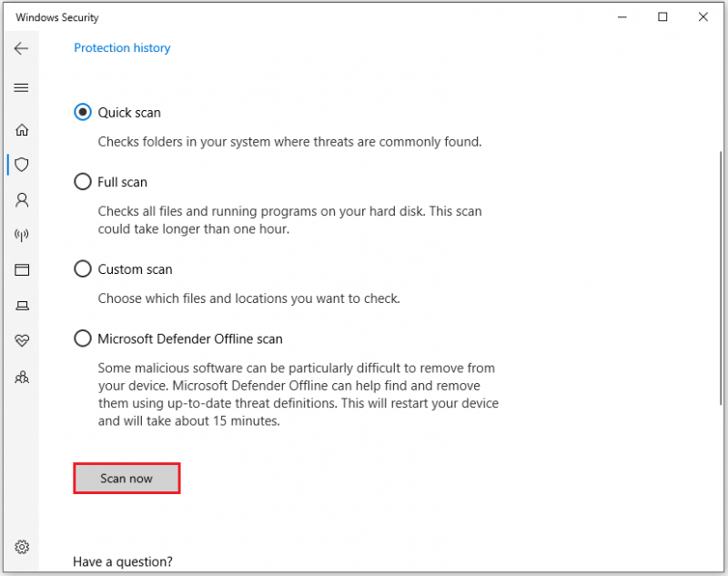Open Device performance & health heart icon
Viewport: 728px width, 576px height.
22,340
